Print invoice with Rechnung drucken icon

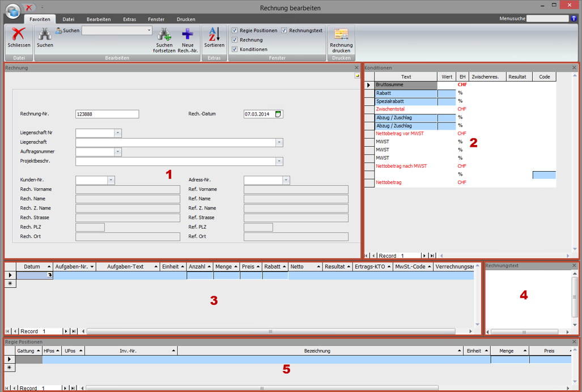[341, 36]
